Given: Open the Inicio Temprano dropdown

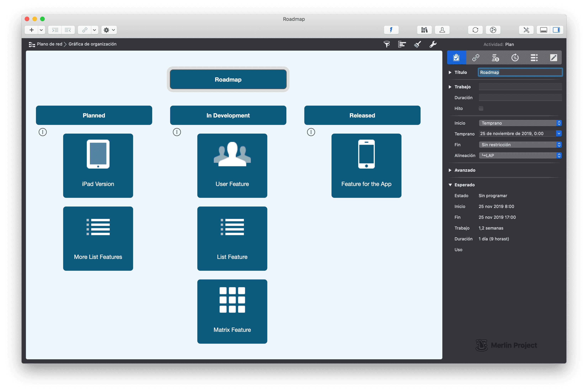Looking at the screenshot, I should (x=520, y=123).
